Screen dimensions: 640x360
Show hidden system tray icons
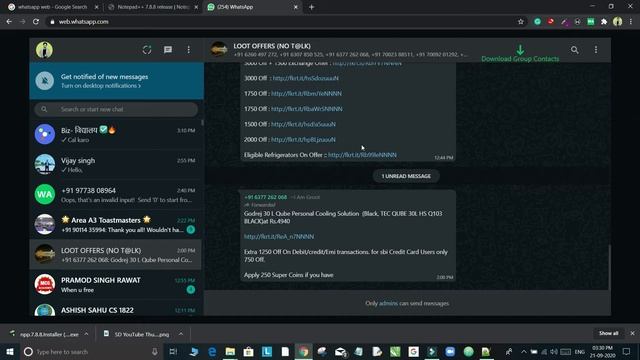(523, 351)
